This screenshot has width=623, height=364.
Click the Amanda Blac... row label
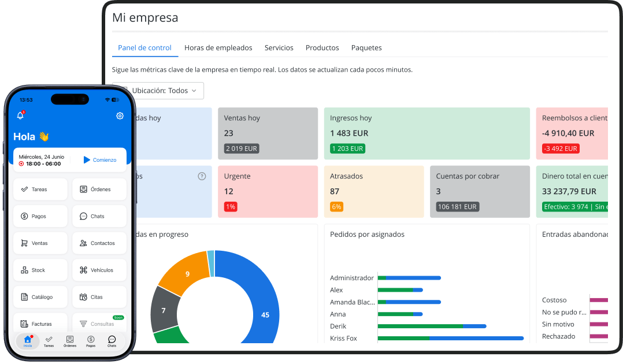(353, 302)
